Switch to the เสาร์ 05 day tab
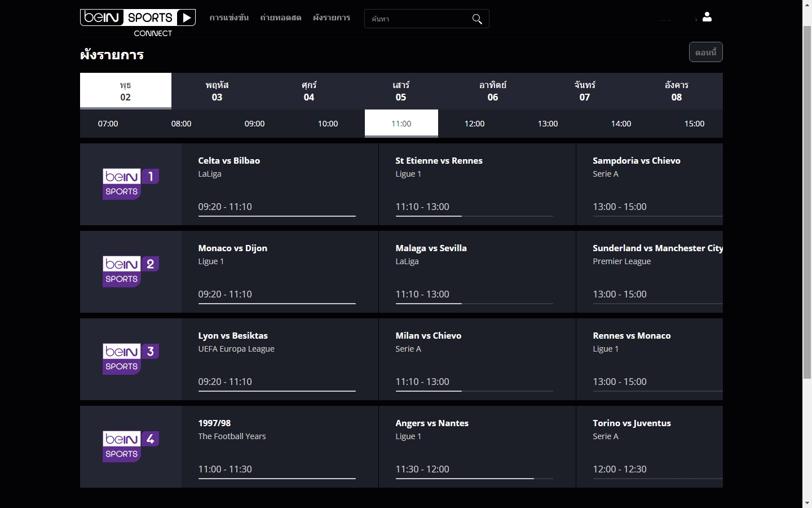The height and width of the screenshot is (508, 812). tap(401, 91)
